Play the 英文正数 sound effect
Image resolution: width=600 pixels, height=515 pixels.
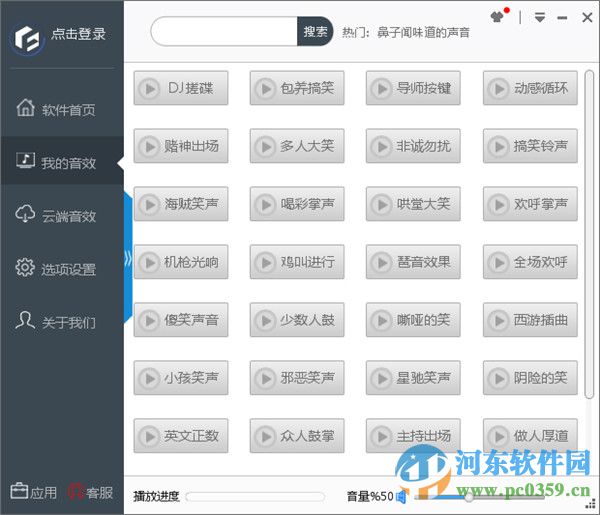click(181, 436)
